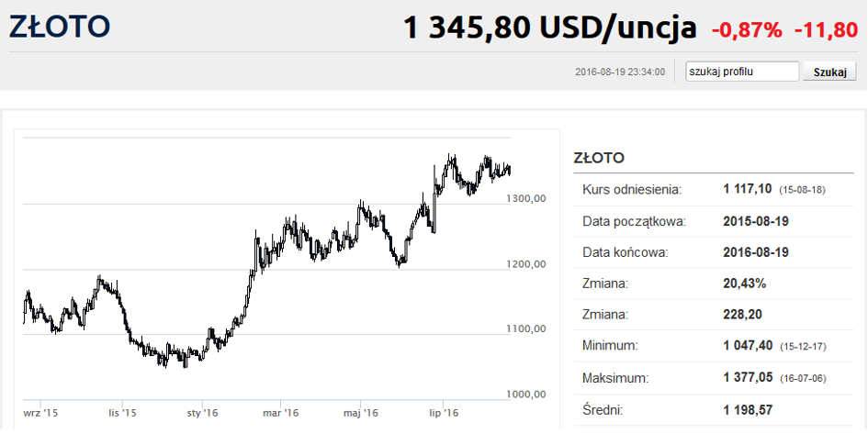Click the "lis '15" axis label
Viewport: 868px width, 434px height.
(122, 413)
